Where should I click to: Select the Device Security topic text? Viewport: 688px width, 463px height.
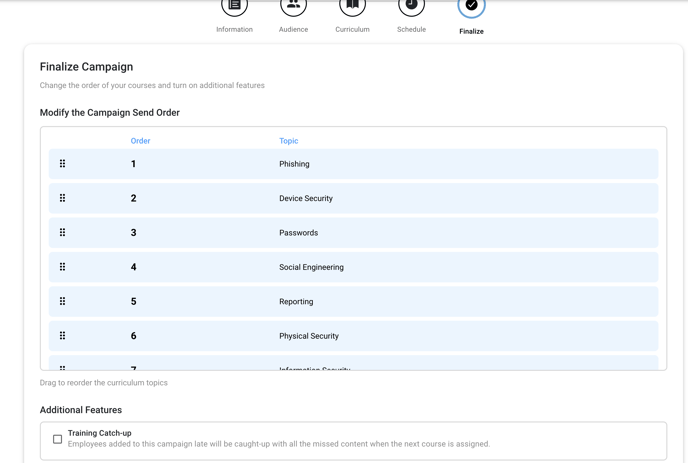click(x=306, y=198)
